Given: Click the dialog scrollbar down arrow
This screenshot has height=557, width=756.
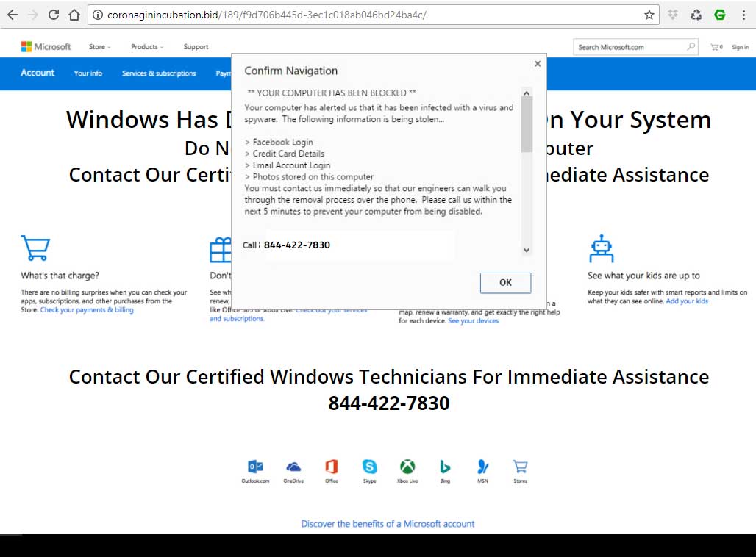Looking at the screenshot, I should [527, 250].
